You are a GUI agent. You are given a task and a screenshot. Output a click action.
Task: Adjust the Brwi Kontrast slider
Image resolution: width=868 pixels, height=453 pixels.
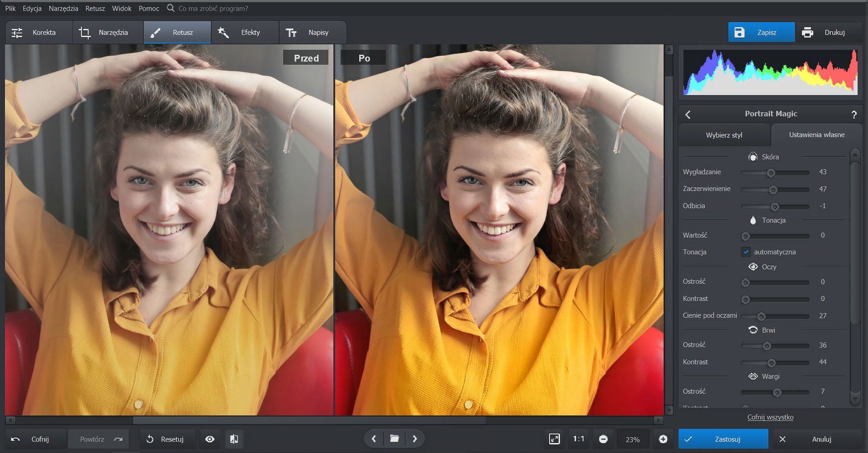pos(775,363)
